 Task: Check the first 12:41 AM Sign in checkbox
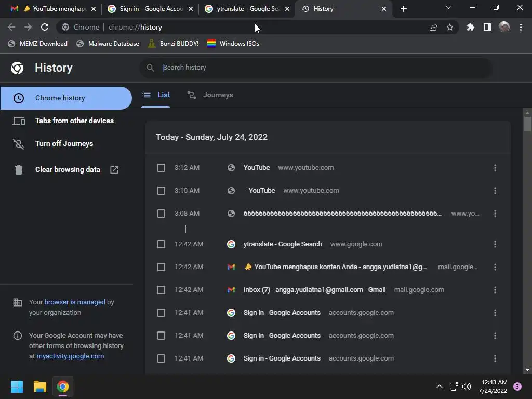[161, 312]
